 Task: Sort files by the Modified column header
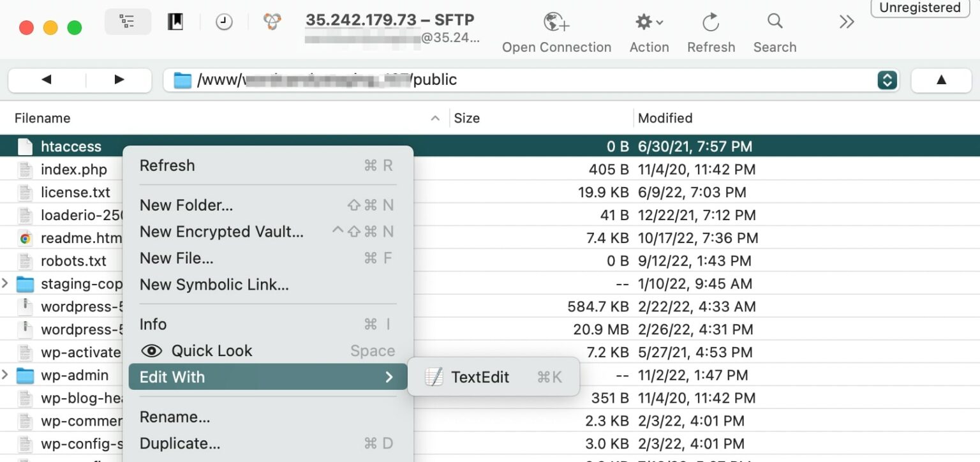[x=665, y=117]
